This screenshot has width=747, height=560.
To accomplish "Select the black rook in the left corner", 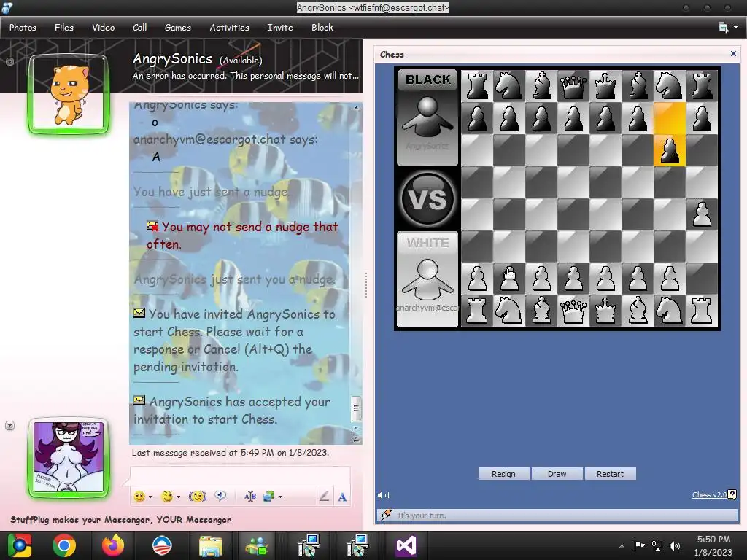I will [x=477, y=86].
